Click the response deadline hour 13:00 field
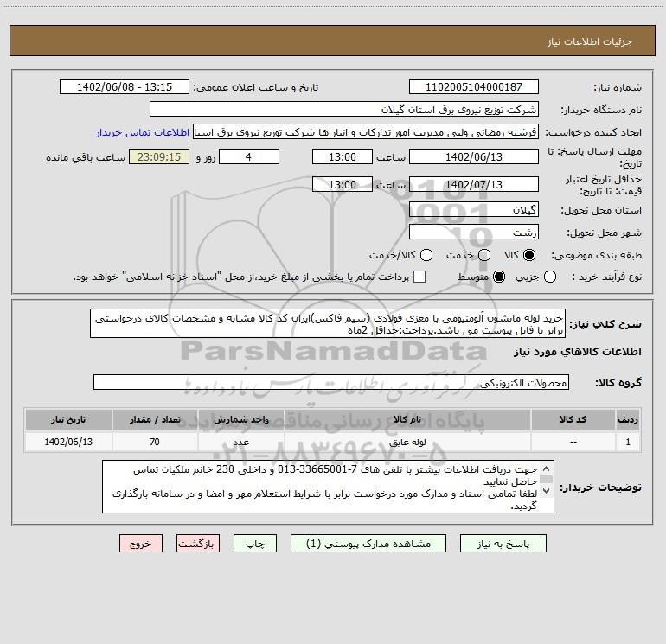This screenshot has height=644, width=666. [343, 157]
